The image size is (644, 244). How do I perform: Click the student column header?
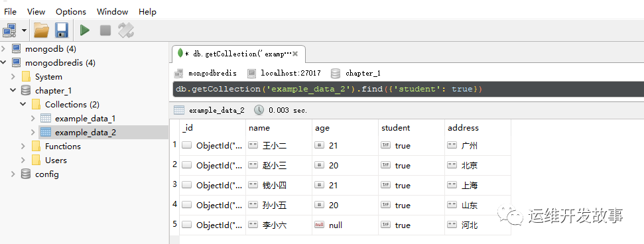point(411,128)
